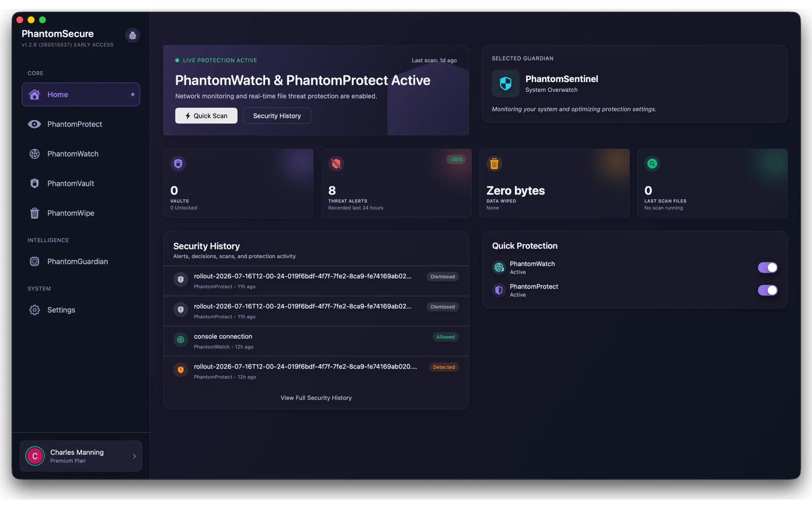Click the globe icon of console connection entry
The height and width of the screenshot is (508, 812).
[181, 340]
